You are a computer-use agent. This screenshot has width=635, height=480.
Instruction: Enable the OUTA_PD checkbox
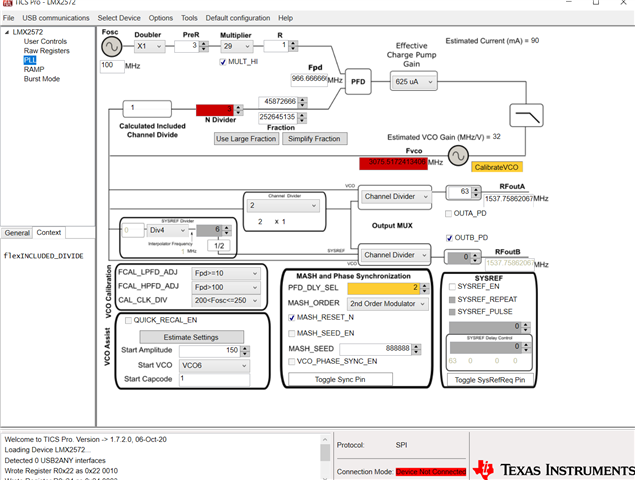tap(448, 213)
